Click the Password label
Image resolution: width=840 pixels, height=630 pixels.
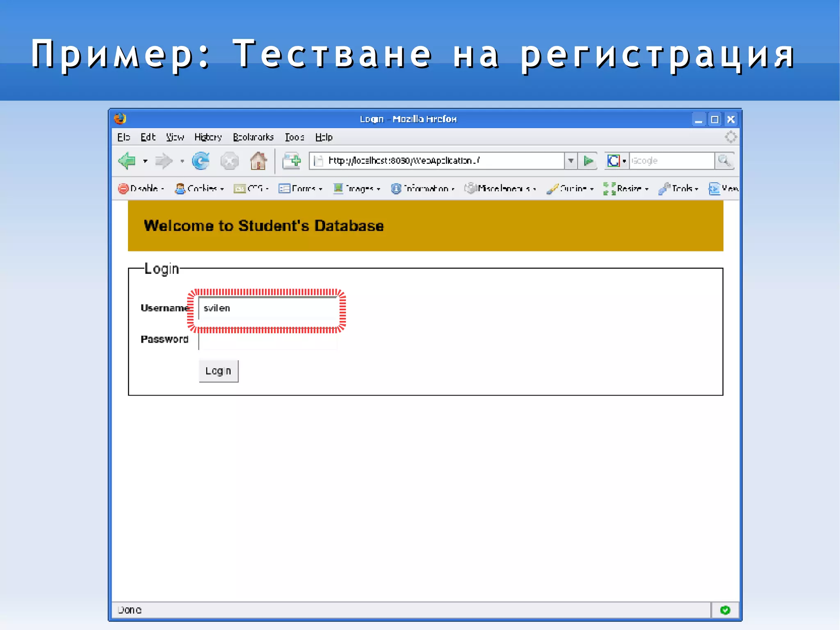(x=164, y=339)
